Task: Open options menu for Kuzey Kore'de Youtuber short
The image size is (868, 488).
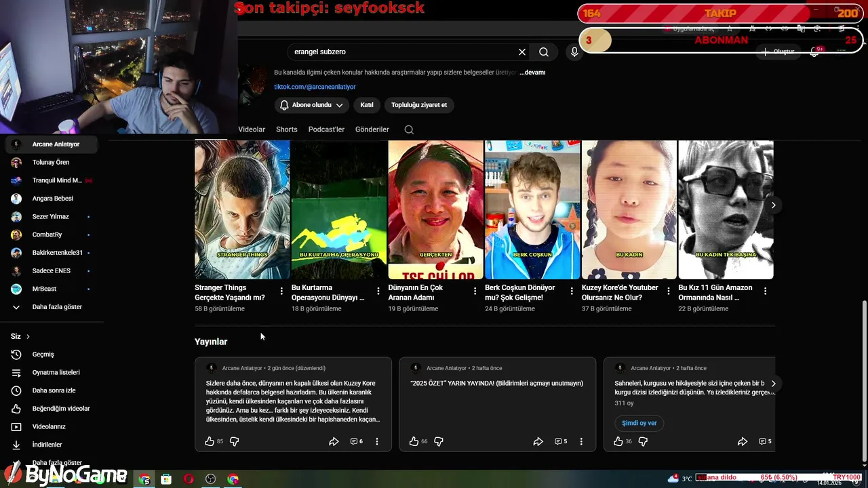Action: pos(669,291)
